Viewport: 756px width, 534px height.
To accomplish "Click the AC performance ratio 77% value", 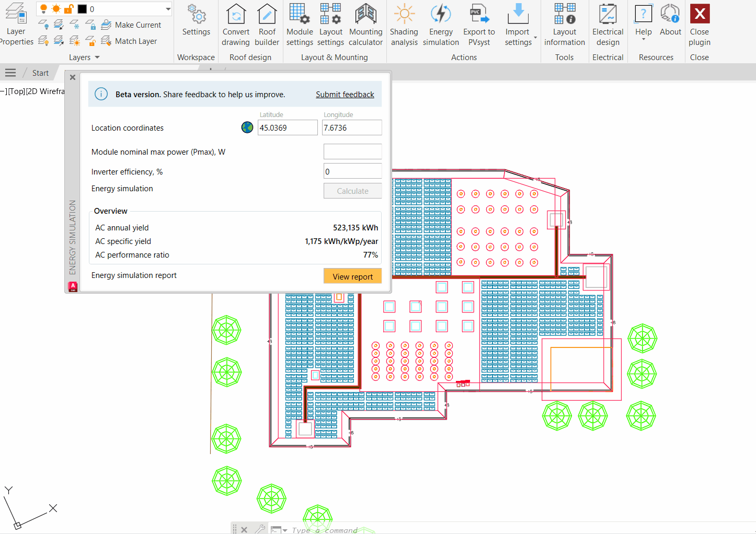I will pos(371,255).
